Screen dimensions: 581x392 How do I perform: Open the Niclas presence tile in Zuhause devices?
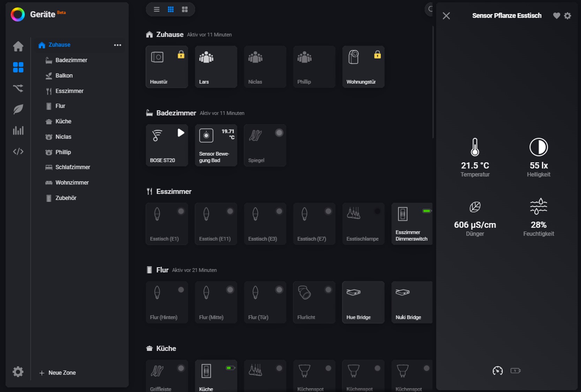pos(265,67)
